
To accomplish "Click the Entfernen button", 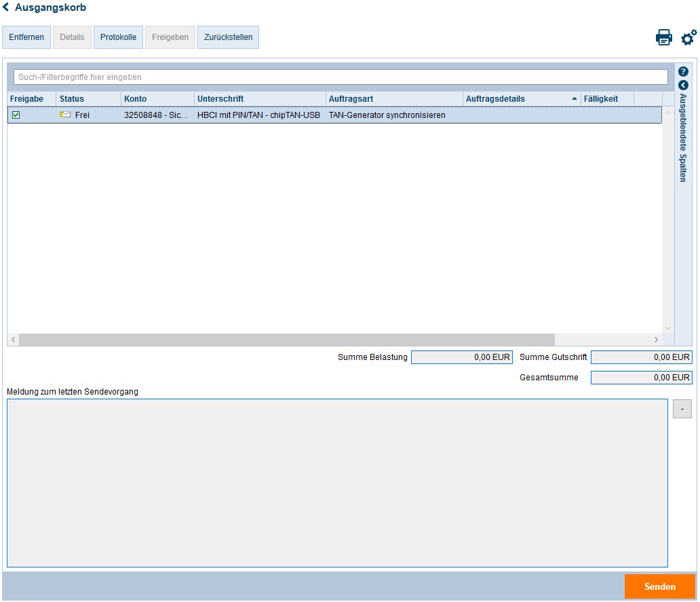I will tap(26, 37).
